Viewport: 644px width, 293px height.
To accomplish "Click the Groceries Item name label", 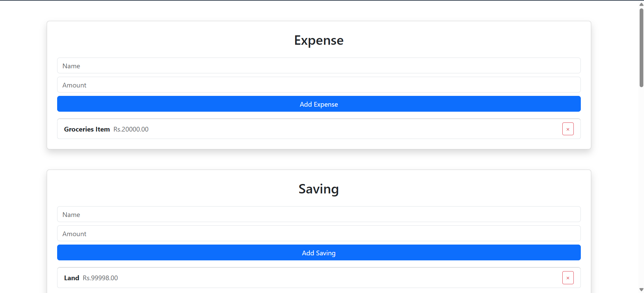I will (x=87, y=129).
